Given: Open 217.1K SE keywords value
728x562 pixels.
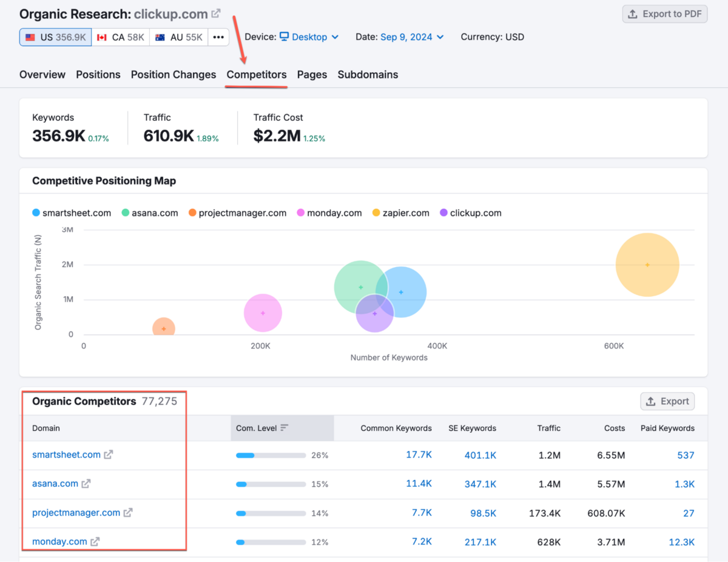Looking at the screenshot, I should tap(480, 542).
